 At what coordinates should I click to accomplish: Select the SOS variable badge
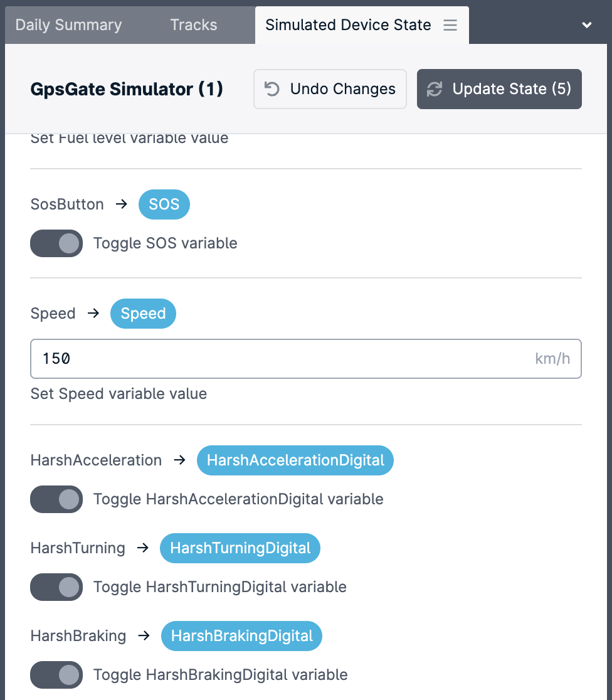pyautogui.click(x=164, y=204)
